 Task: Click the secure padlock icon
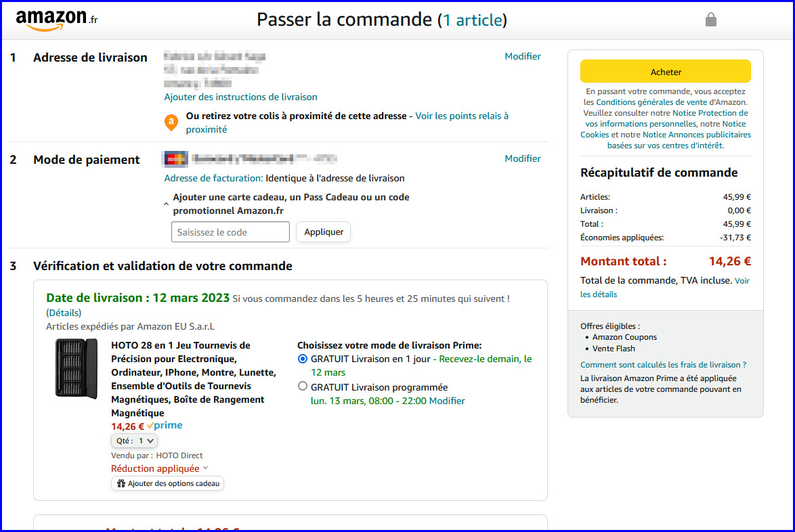(x=711, y=20)
